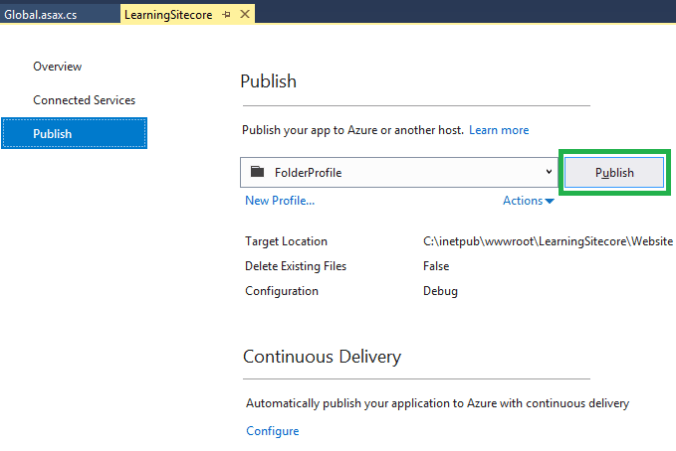Open the Learn more link

pos(499,130)
